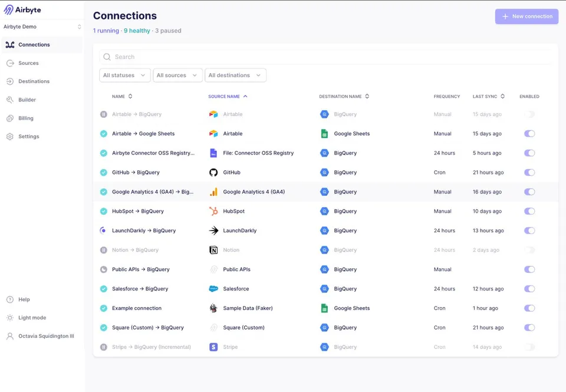Image resolution: width=566 pixels, height=392 pixels.
Task: Click the running status icon for LaunchDarkly → BigQuery
Action: [x=104, y=230]
